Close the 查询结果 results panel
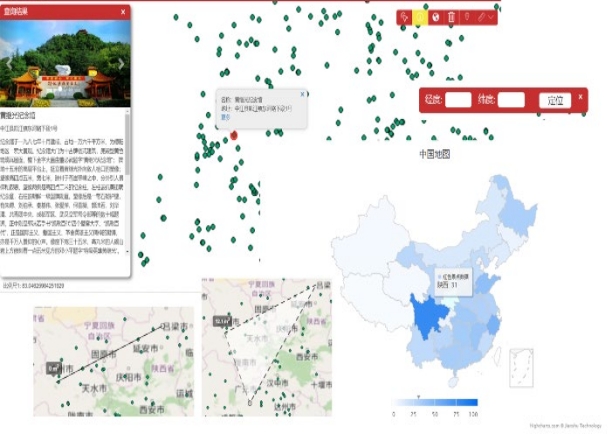613x434 pixels. pos(122,12)
